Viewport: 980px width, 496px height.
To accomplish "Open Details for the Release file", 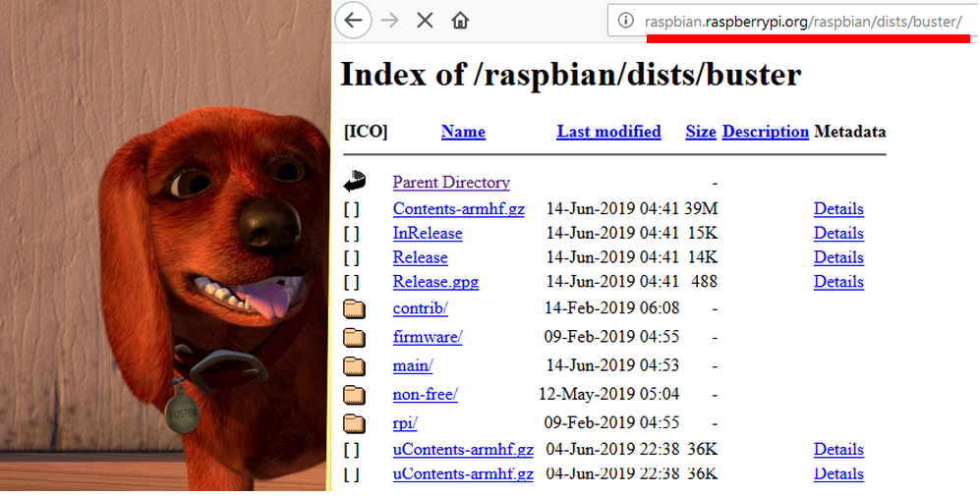I will click(x=838, y=257).
